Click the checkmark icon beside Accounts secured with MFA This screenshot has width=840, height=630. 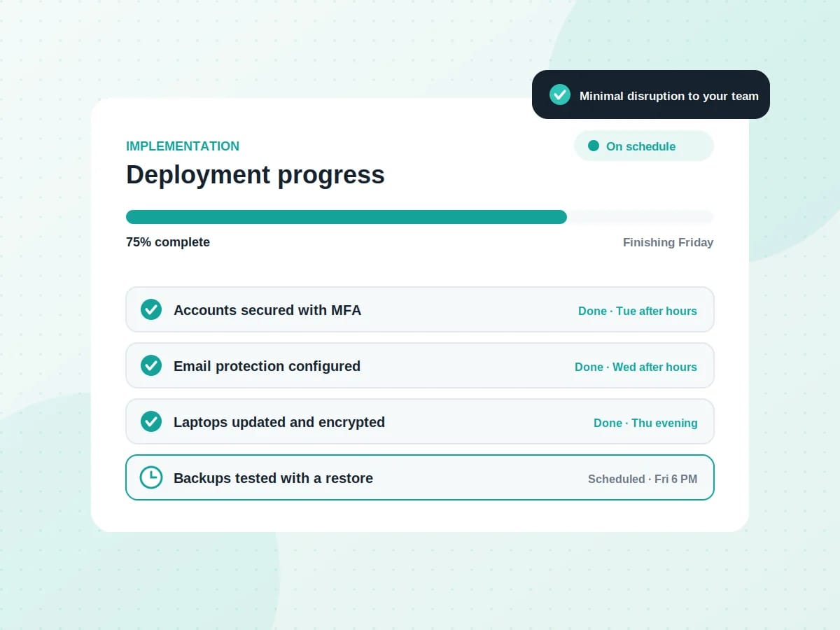(x=151, y=309)
